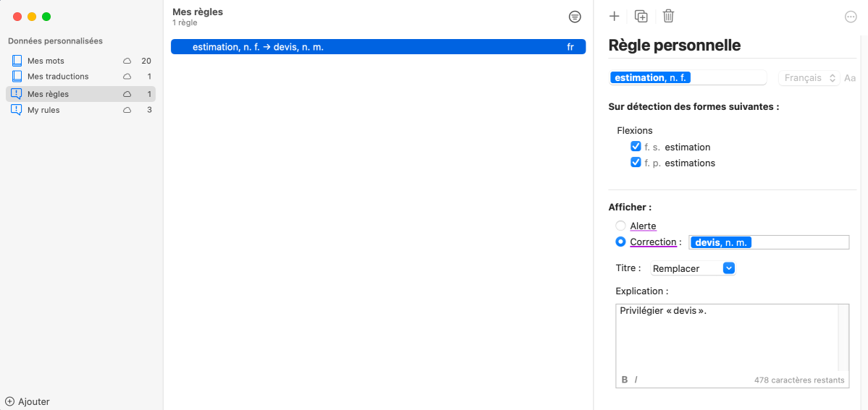Screen dimensions: 868x410
Task: Duplicate the rule with the copy icon
Action: tap(641, 16)
